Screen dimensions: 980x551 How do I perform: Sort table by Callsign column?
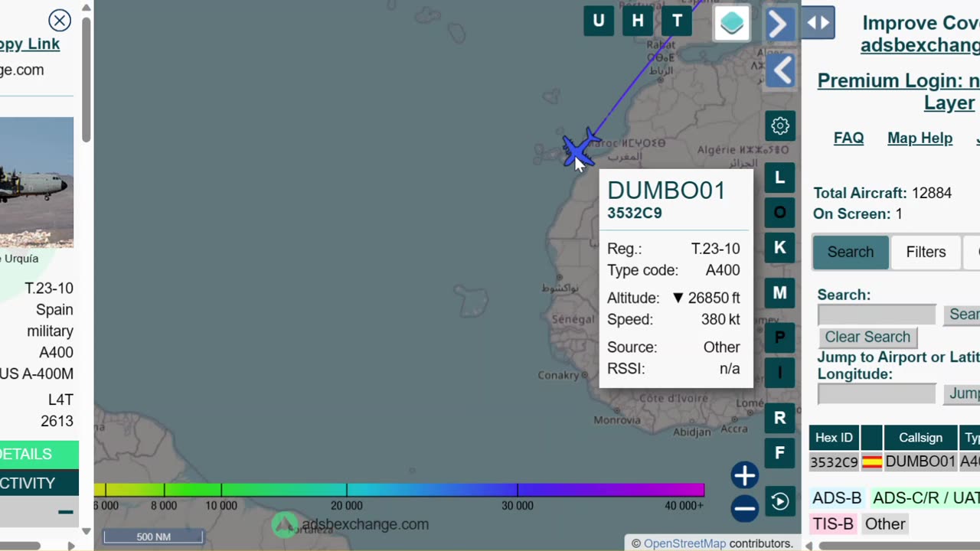pos(920,438)
